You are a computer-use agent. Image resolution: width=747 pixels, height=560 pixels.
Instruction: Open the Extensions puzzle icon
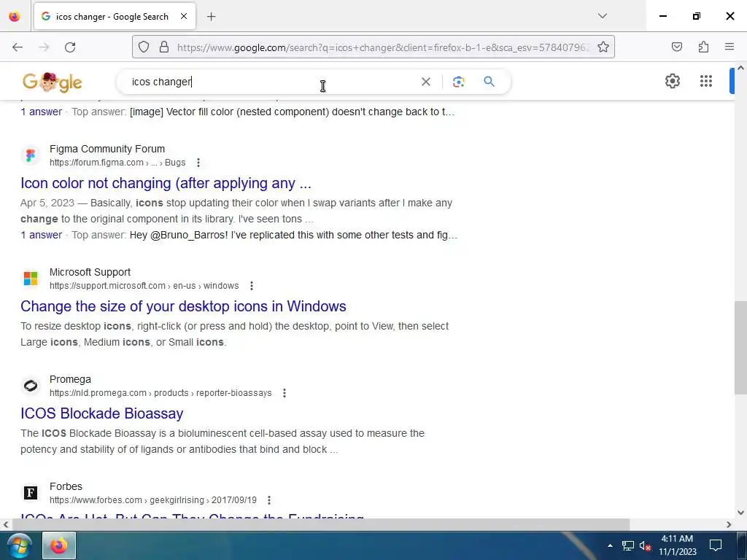click(x=703, y=47)
